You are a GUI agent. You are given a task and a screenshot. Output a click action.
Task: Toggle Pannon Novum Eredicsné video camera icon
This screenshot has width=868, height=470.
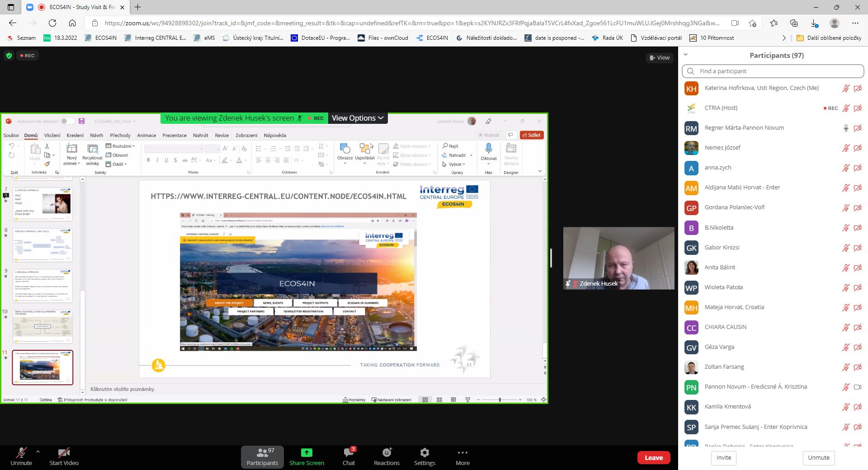point(858,387)
